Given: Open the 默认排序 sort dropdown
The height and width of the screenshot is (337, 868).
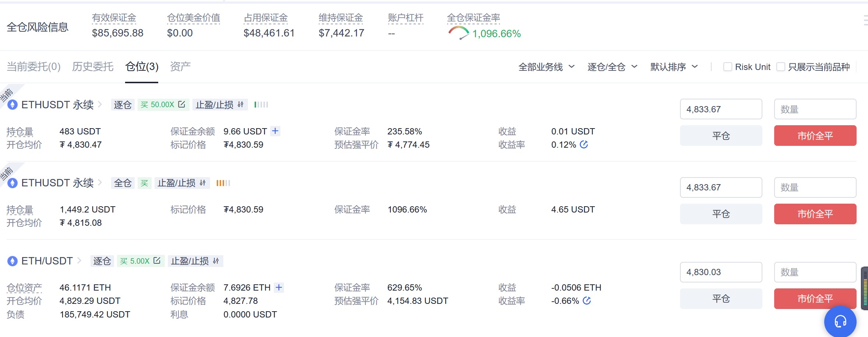Looking at the screenshot, I should pos(674,67).
